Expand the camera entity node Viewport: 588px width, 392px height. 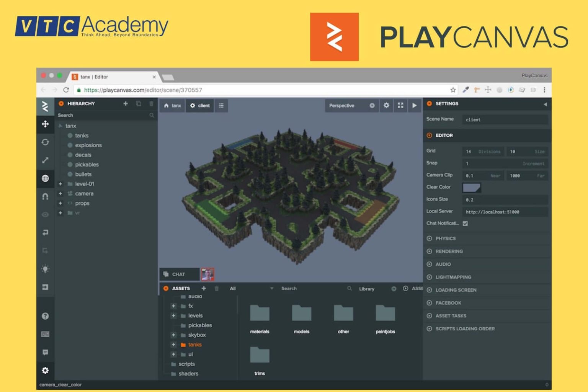pyautogui.click(x=60, y=194)
